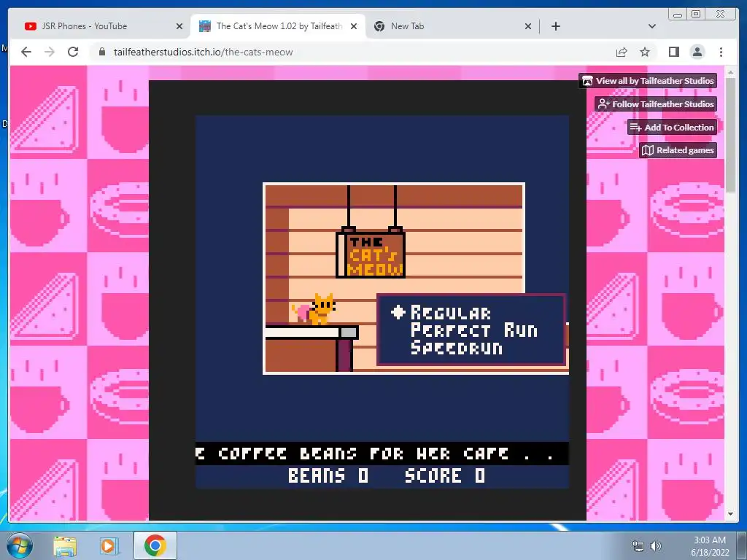Click The Cat's Meow hanging sign

tap(371, 253)
